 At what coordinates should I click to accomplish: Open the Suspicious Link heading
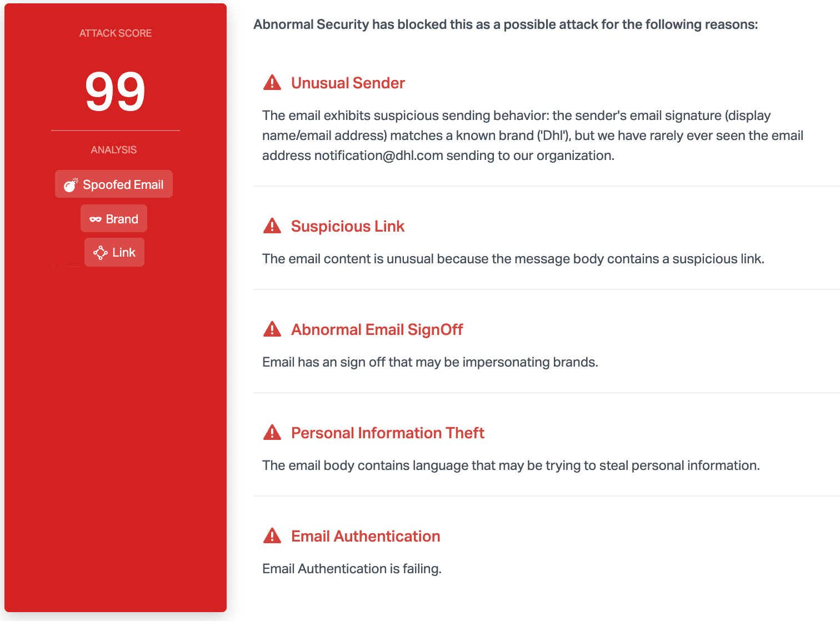(x=348, y=226)
